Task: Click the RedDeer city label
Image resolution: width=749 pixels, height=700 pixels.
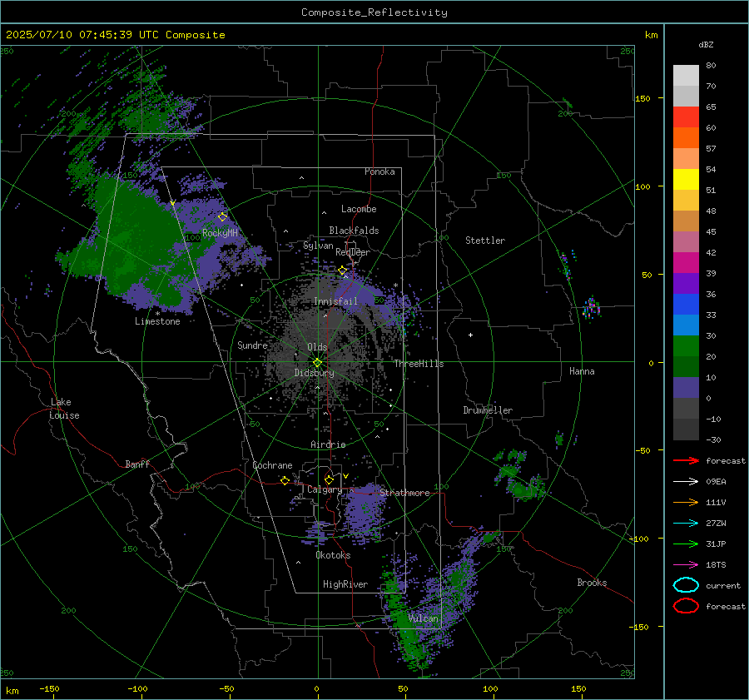Action: coord(353,252)
